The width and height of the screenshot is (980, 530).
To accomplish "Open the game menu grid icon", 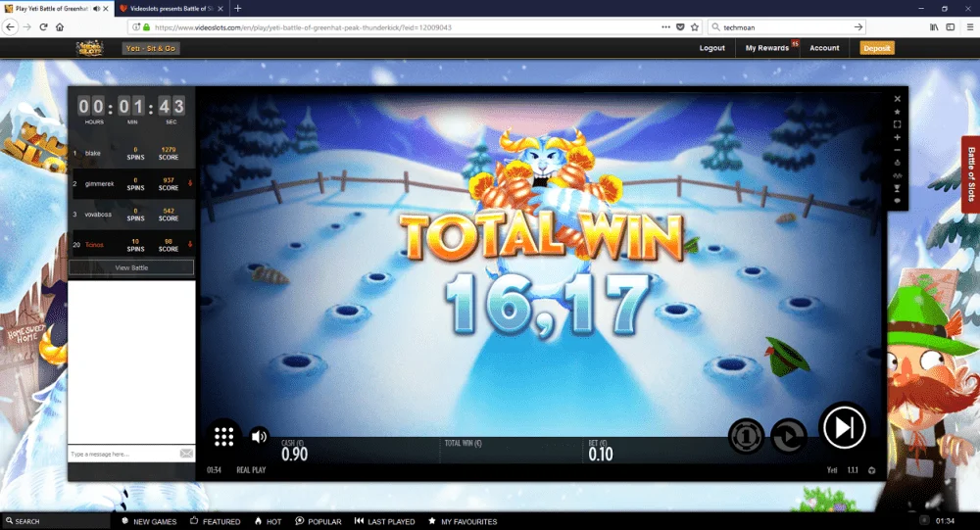I will (x=223, y=436).
